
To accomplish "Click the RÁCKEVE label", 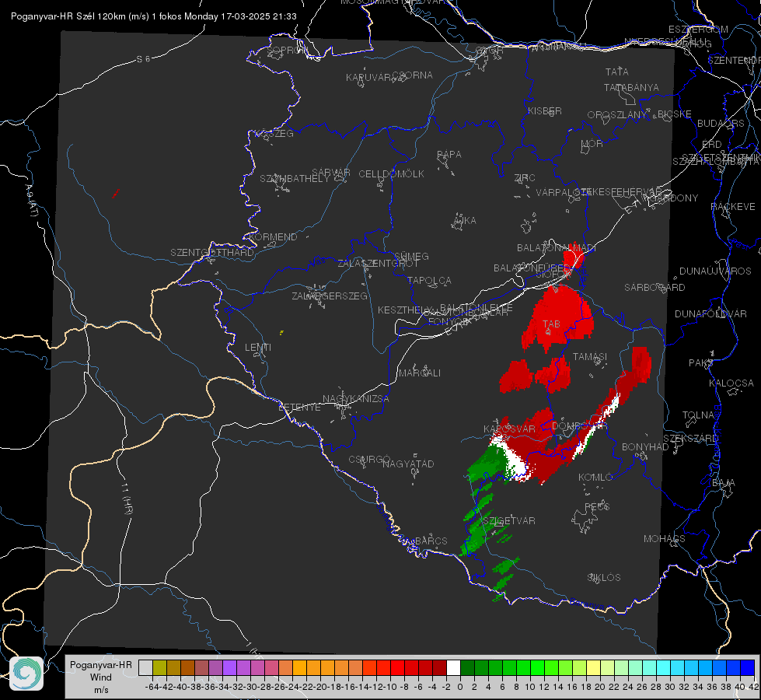I will pos(733,207).
